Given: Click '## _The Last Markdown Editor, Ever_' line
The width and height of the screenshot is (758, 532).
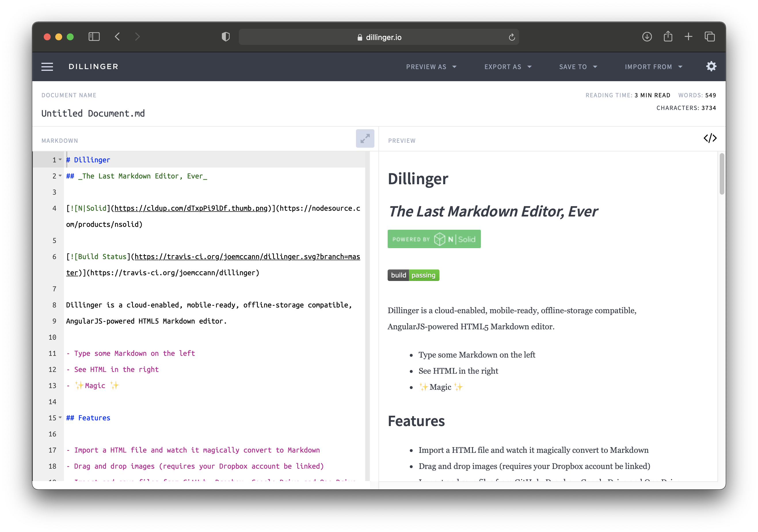Looking at the screenshot, I should tap(136, 176).
